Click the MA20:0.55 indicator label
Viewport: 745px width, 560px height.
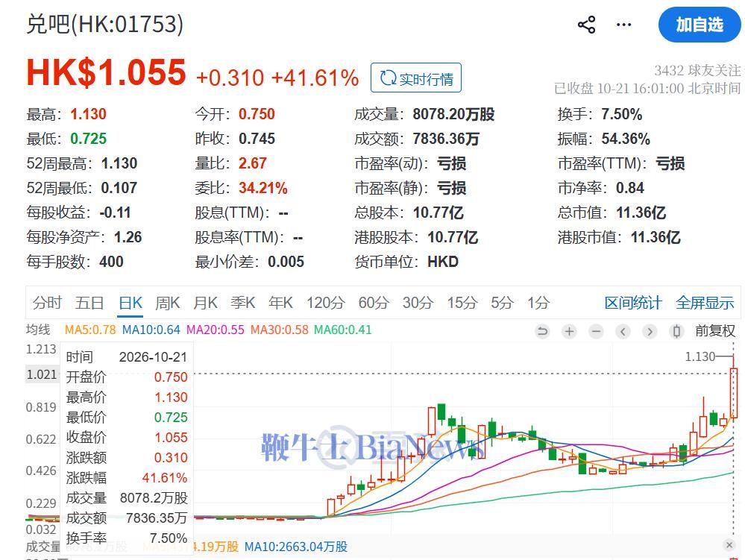(x=216, y=330)
